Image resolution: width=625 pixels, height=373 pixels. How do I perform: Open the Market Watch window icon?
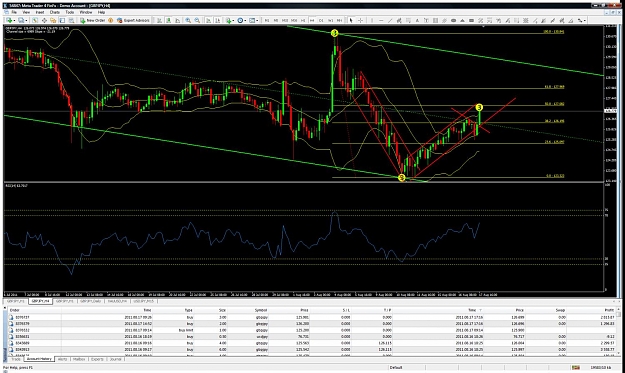35,20
